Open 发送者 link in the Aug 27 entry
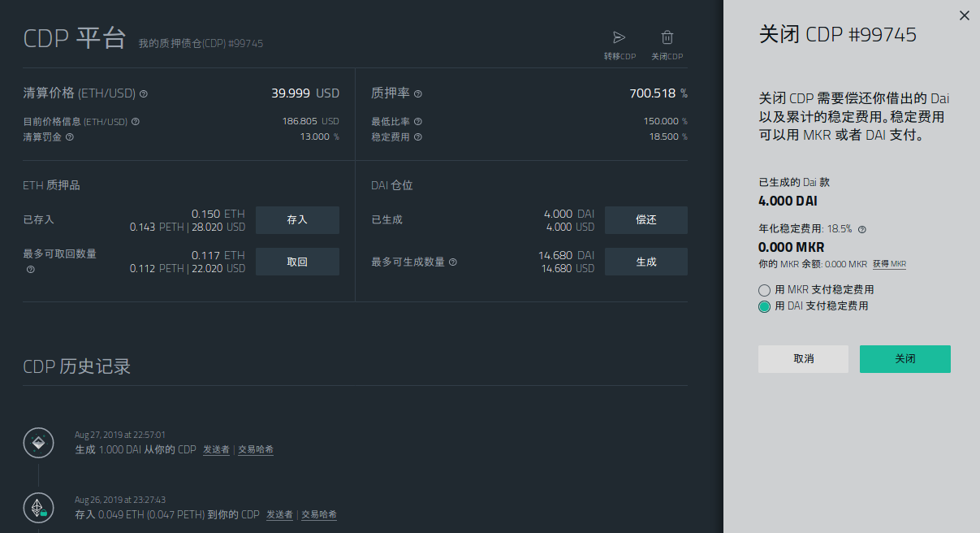The width and height of the screenshot is (980, 533). (216, 450)
